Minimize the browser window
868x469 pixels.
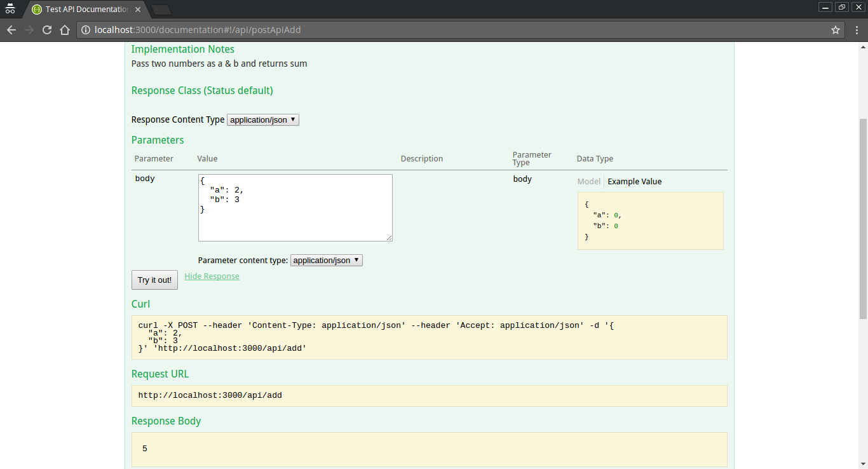click(x=825, y=7)
